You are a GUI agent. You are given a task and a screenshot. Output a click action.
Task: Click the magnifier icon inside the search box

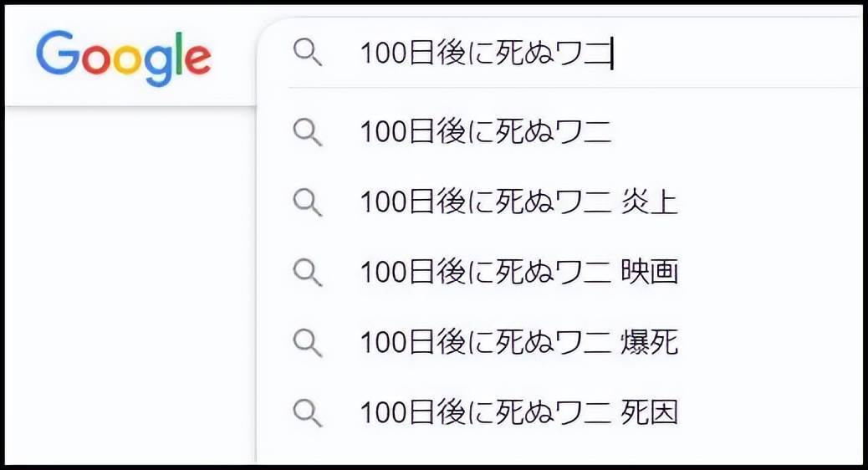click(x=307, y=54)
